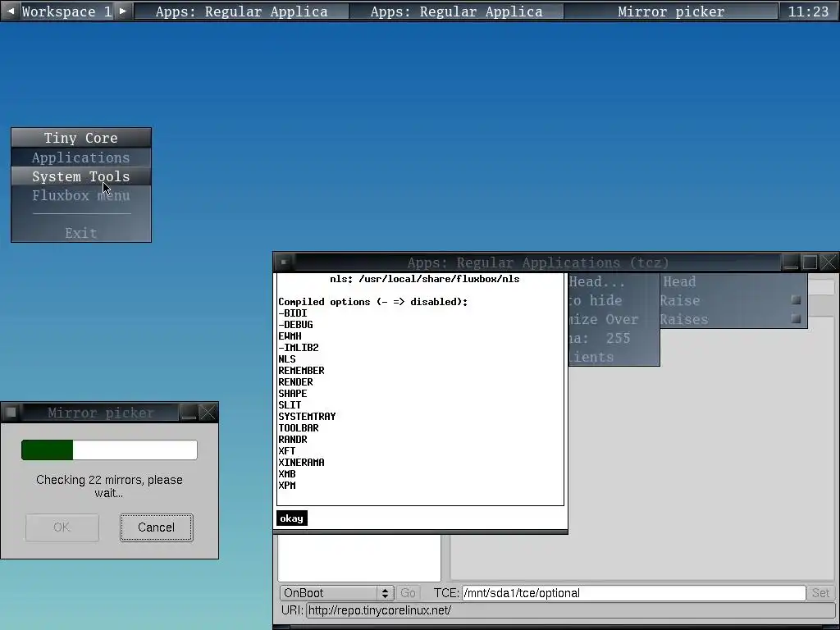Viewport: 840px width, 630px height.
Task: Minimize the Apps: Regular Applications window
Action: click(791, 262)
